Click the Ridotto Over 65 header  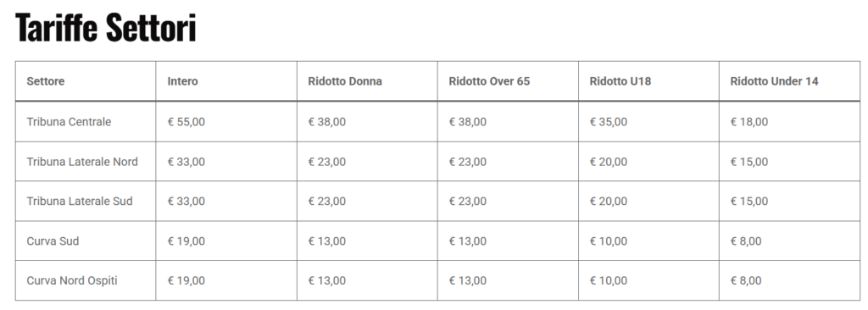coord(489,81)
